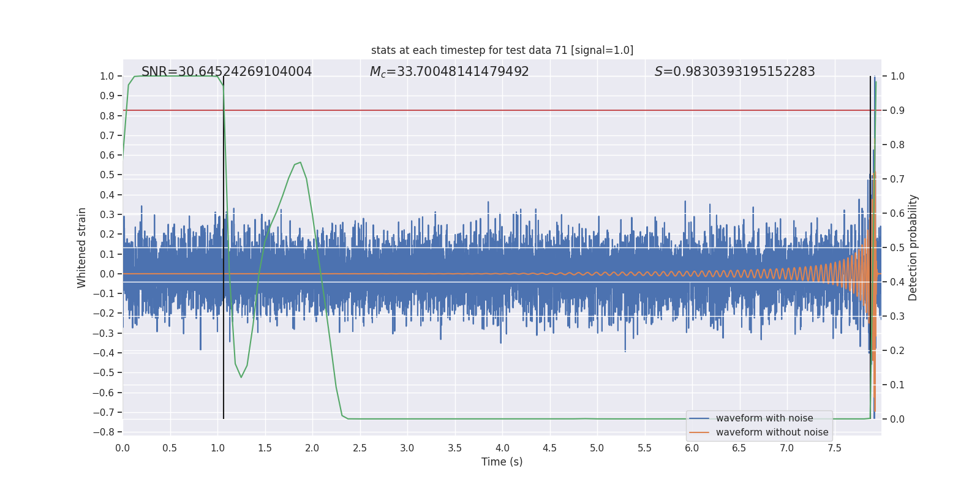Click the green curve's dip near 1.25 s

(x=241, y=377)
